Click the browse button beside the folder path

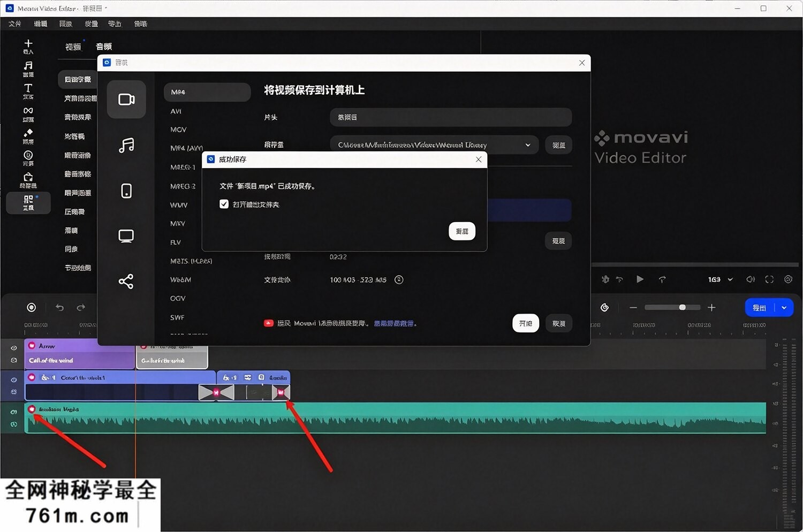(x=559, y=145)
